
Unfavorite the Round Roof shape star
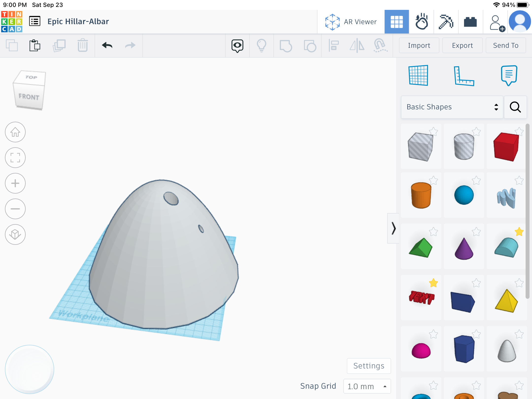coord(519,232)
